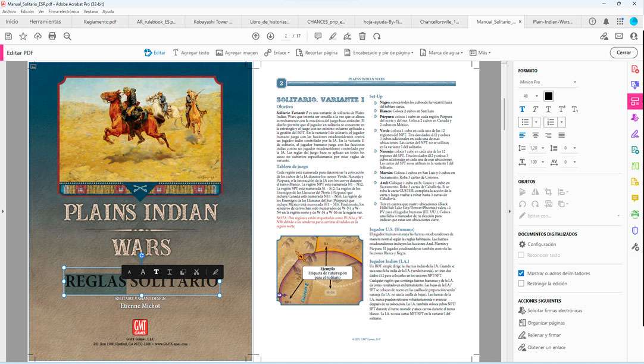The image size is (644, 364).
Task: Select Agregar imagen tool
Action: tap(237, 52)
